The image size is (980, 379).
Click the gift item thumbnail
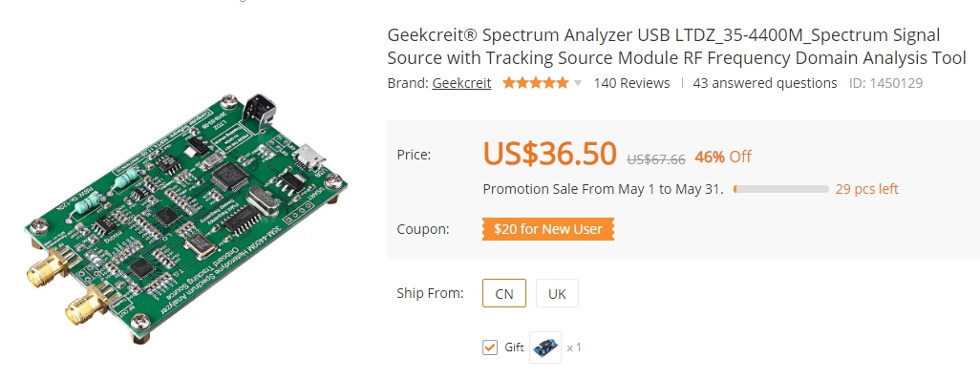[545, 347]
